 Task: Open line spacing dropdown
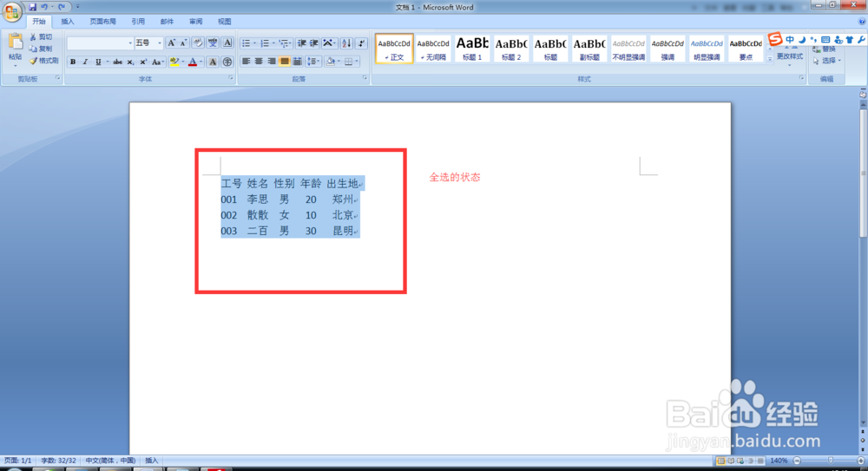pyautogui.click(x=313, y=62)
